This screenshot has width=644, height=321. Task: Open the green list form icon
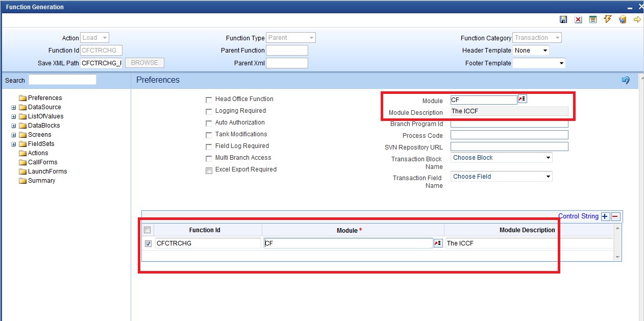point(593,19)
